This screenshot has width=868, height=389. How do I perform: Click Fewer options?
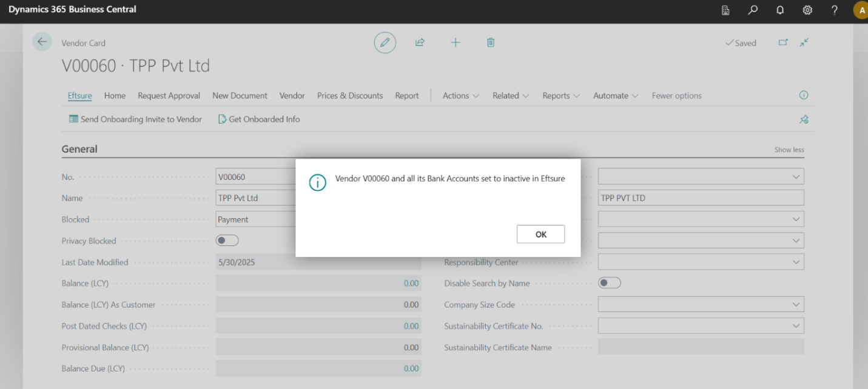click(x=676, y=96)
